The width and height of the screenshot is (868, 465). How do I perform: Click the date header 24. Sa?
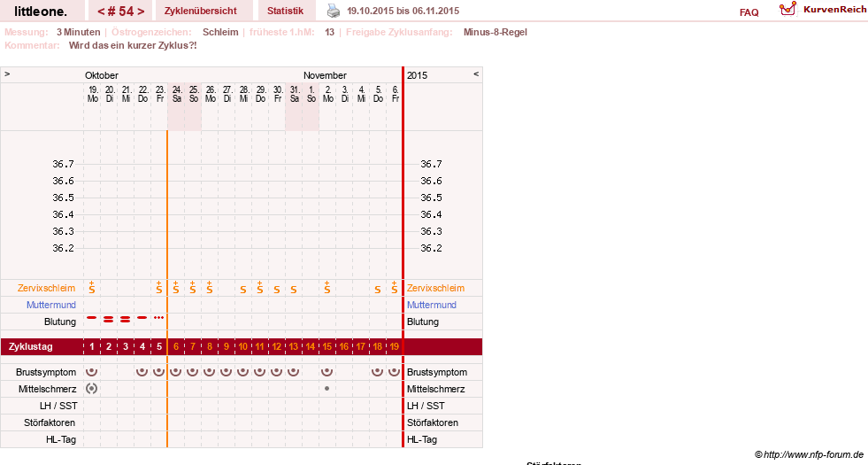click(x=177, y=94)
